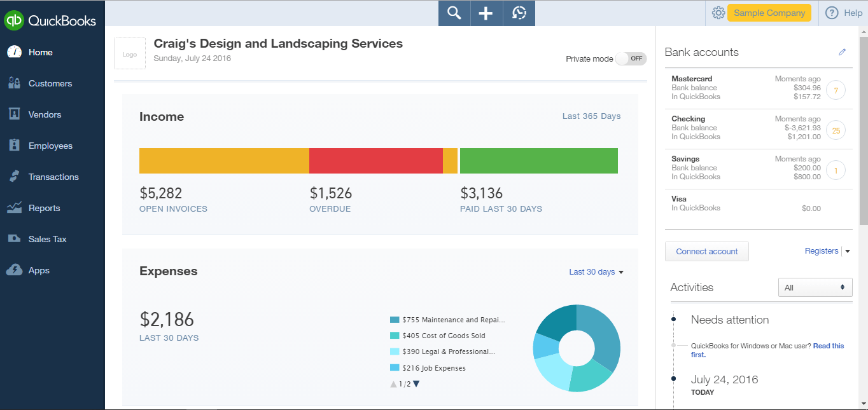Open the Expenses Last 30 days dropdown
The image size is (868, 410).
pyautogui.click(x=596, y=271)
